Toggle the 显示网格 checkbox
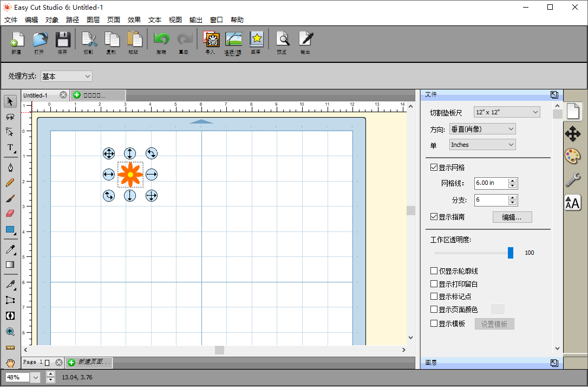The image size is (588, 387). (434, 167)
